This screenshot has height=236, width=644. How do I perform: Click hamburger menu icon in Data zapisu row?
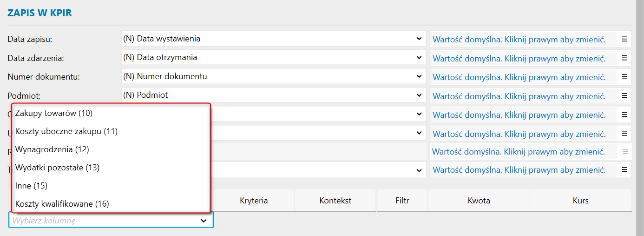[x=624, y=39]
